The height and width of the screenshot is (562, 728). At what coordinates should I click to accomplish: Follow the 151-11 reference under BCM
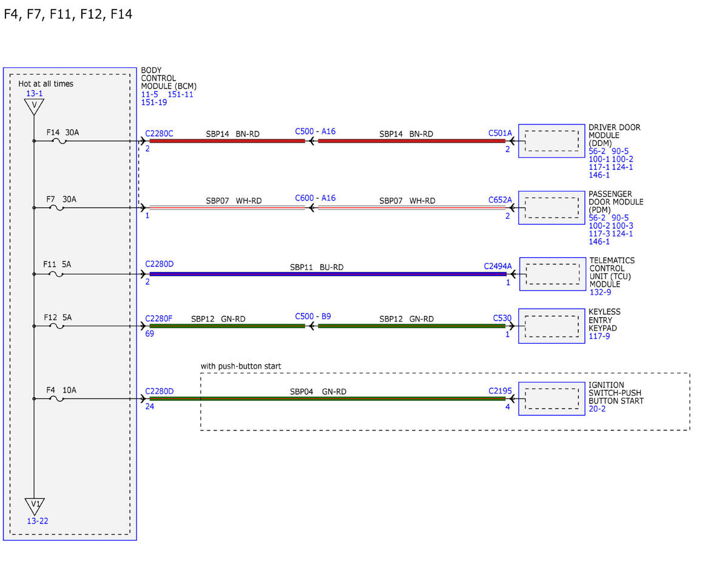[x=180, y=94]
